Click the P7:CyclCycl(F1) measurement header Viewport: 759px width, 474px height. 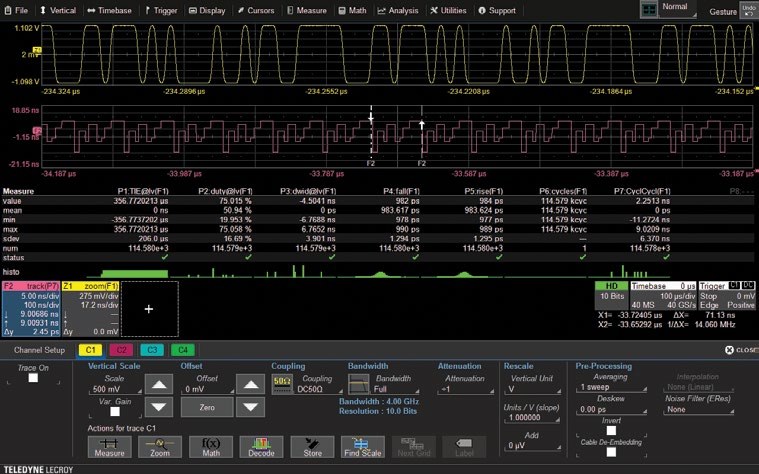tap(642, 191)
